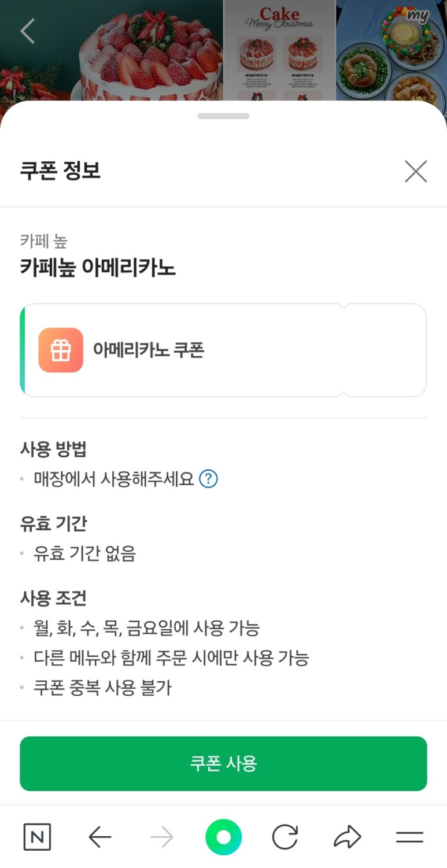Tap the 카페높 아메리카노 title
The height and width of the screenshot is (868, 447).
[x=98, y=268]
